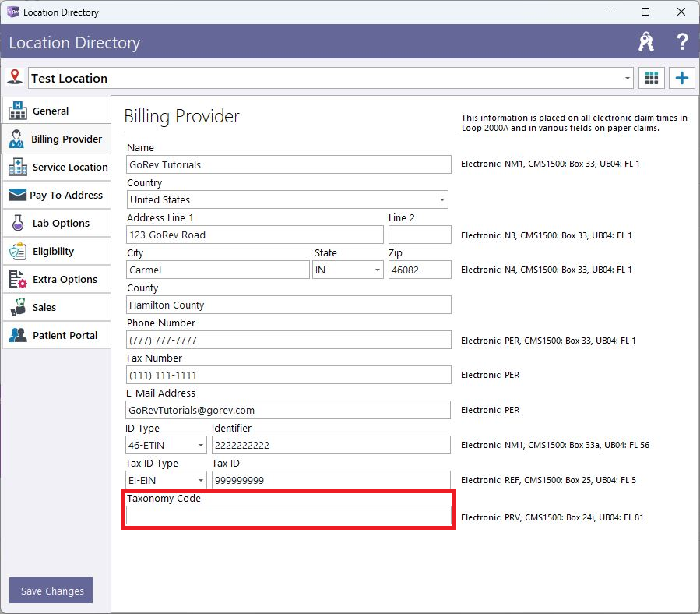Click the red location pin icon
This screenshot has width=700, height=614.
[x=15, y=76]
